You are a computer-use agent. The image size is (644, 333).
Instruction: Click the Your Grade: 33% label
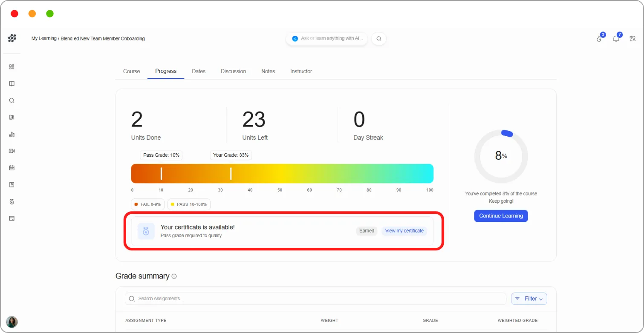pyautogui.click(x=231, y=155)
